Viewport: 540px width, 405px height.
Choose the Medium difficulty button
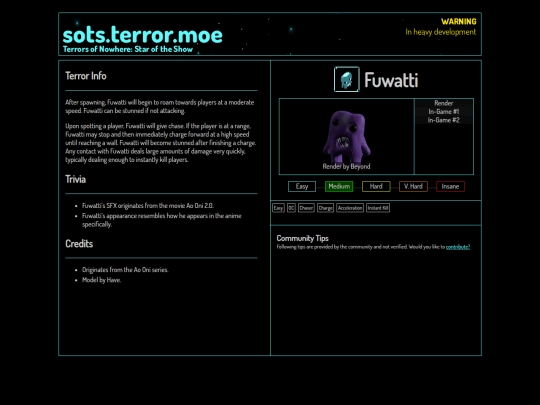pos(339,186)
